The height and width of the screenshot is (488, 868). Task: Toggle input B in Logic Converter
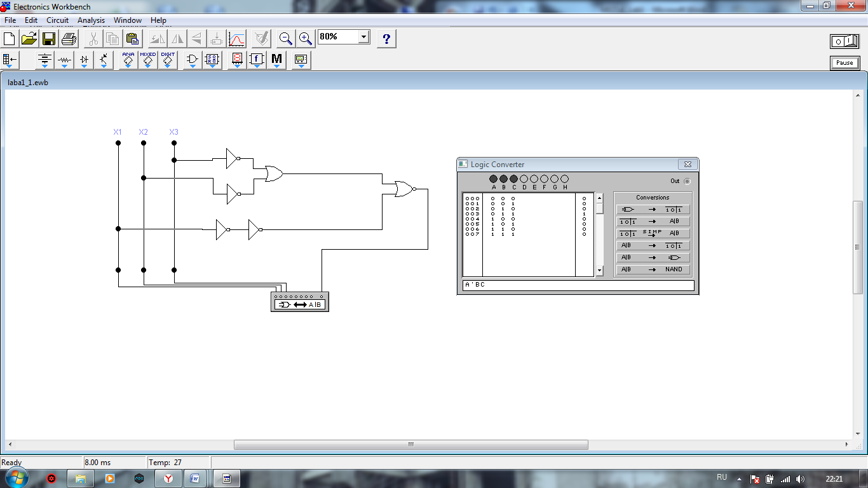click(x=504, y=179)
